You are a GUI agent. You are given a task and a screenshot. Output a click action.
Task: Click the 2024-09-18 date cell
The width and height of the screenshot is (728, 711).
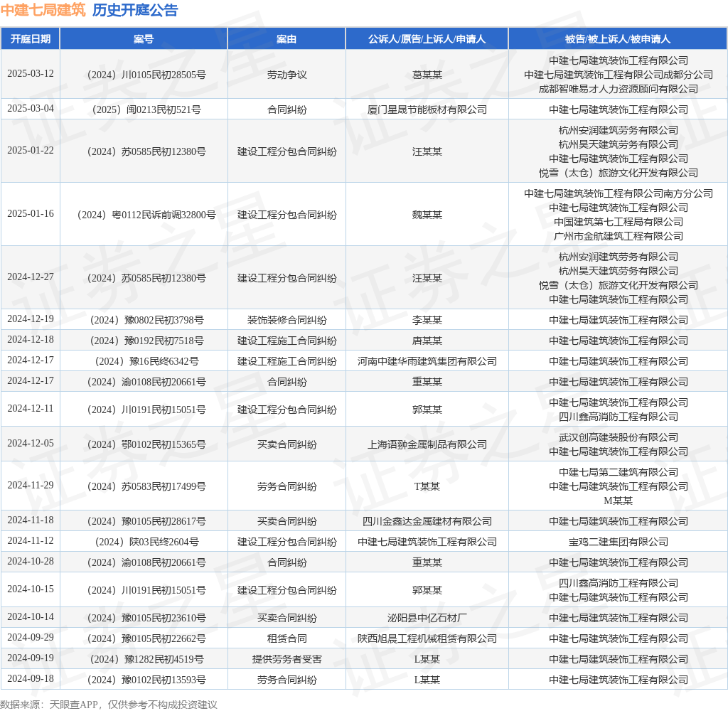click(x=30, y=678)
